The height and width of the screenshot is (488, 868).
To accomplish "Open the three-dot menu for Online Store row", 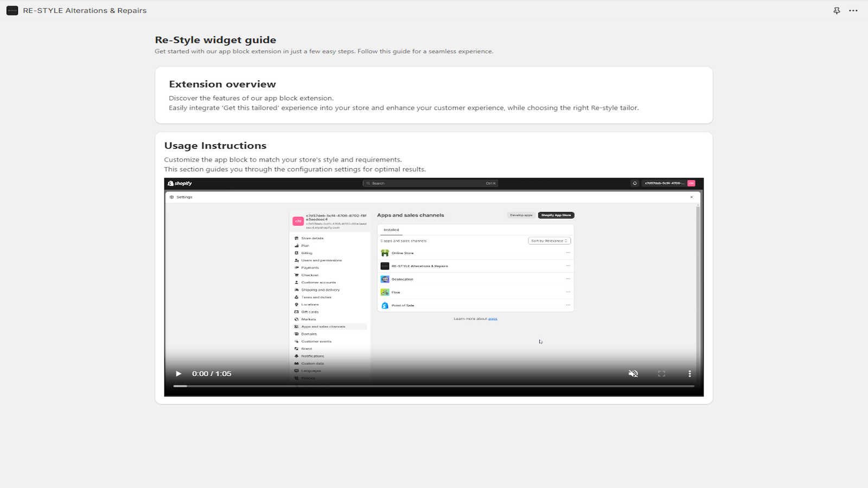I will [x=568, y=253].
